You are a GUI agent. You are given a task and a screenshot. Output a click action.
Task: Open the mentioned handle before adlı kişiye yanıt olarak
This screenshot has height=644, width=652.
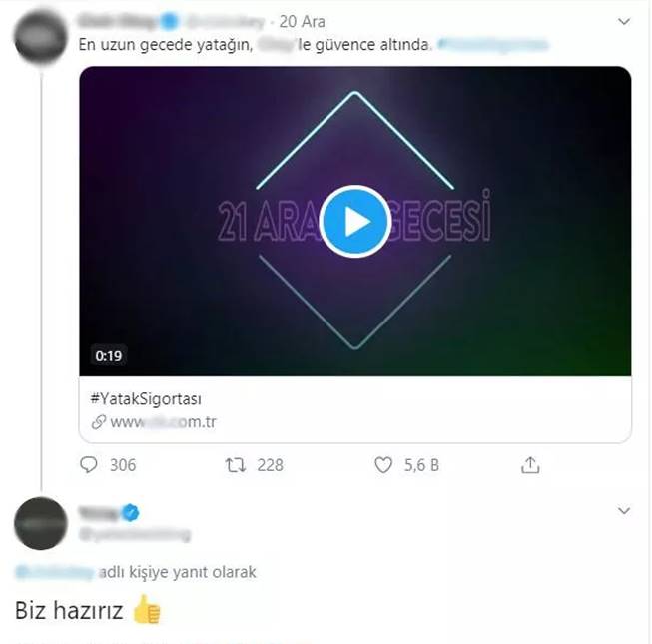point(55,572)
